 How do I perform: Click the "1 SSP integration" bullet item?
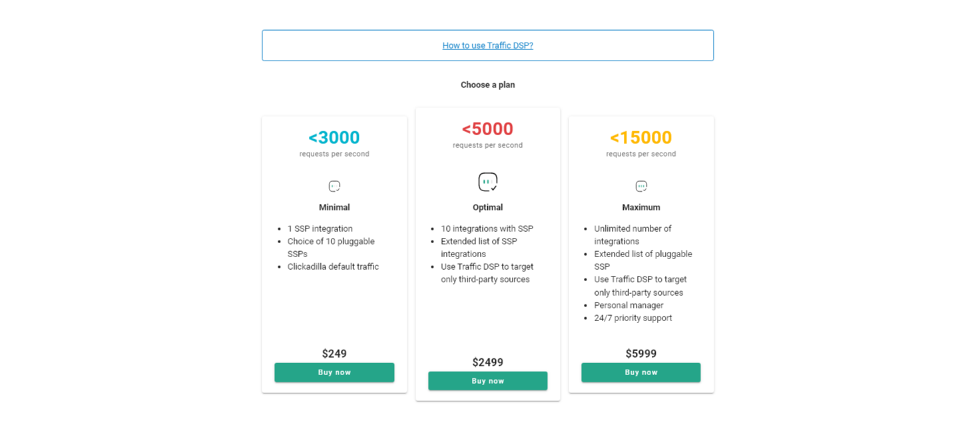(x=320, y=228)
